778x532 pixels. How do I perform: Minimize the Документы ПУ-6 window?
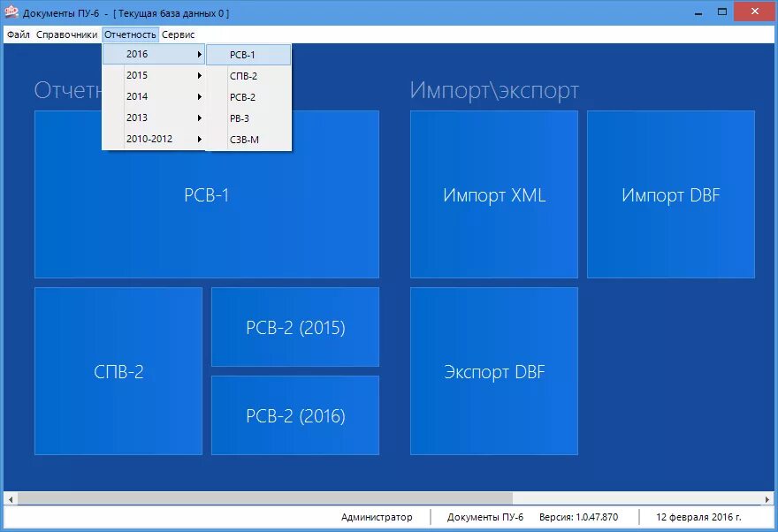(x=698, y=12)
